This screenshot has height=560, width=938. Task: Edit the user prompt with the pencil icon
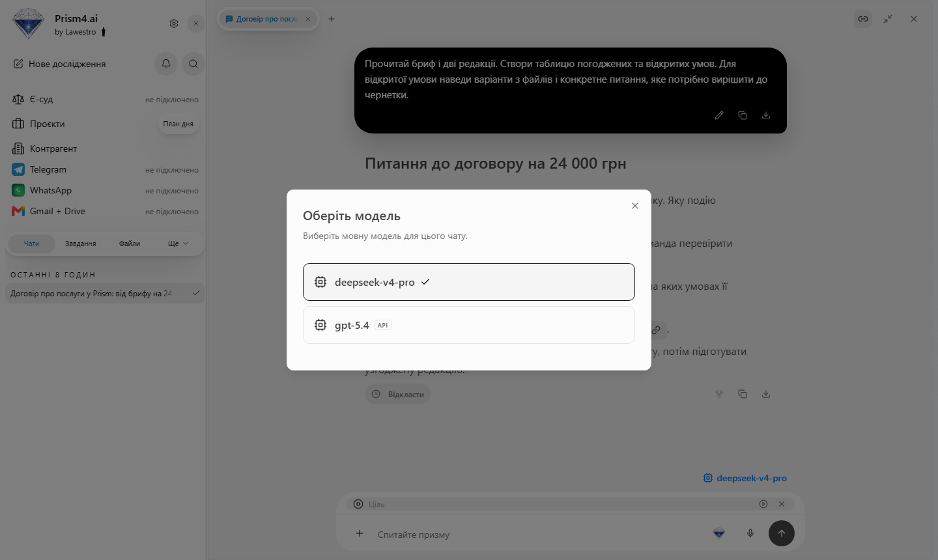click(x=719, y=115)
